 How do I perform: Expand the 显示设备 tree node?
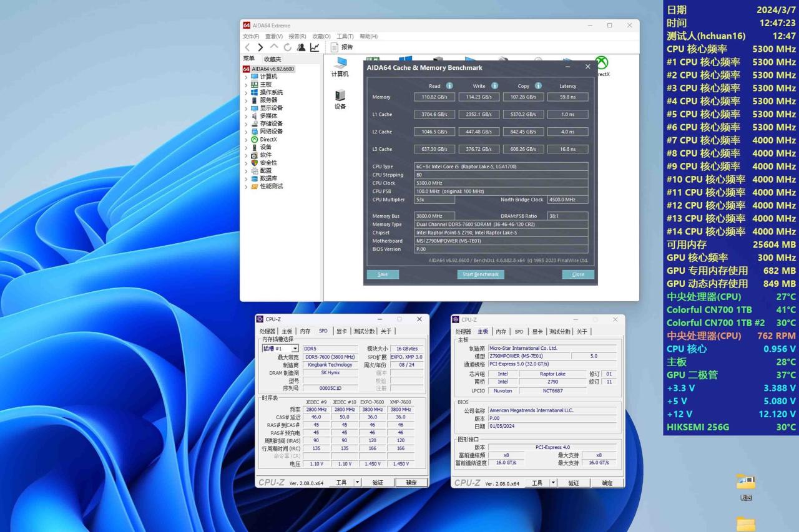pos(246,108)
